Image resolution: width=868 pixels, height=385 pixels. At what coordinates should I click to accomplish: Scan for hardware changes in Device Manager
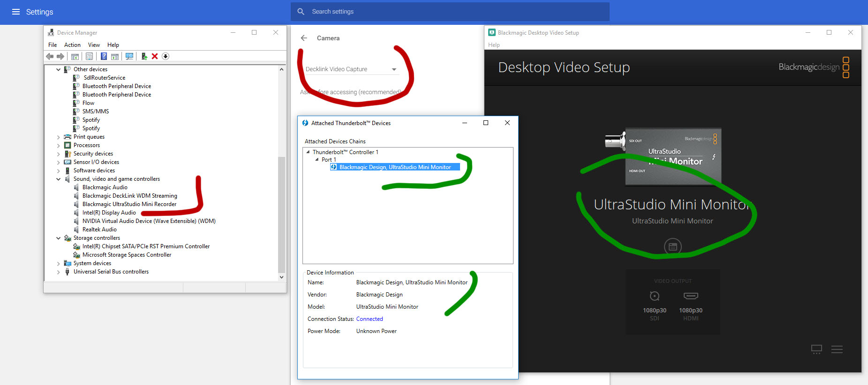coord(129,56)
